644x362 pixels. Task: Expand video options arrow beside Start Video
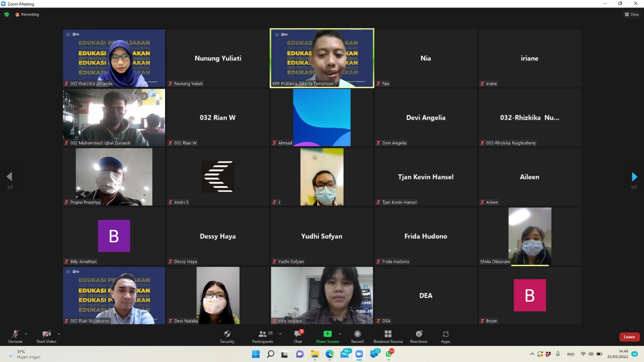[59, 334]
